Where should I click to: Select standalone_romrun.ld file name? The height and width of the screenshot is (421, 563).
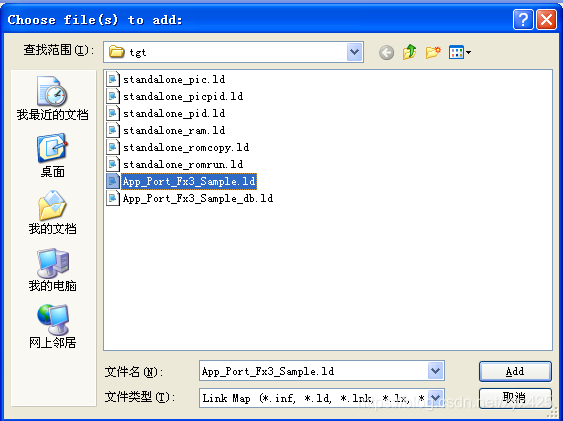pyautogui.click(x=183, y=164)
